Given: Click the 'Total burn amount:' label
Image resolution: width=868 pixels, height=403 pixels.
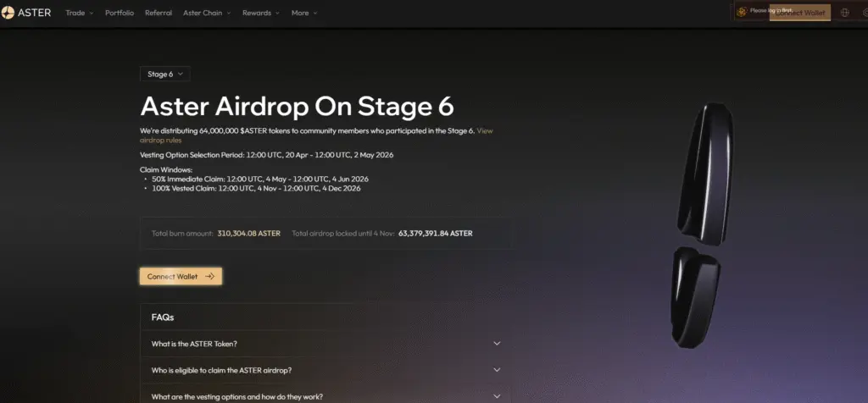Looking at the screenshot, I should (x=182, y=234).
